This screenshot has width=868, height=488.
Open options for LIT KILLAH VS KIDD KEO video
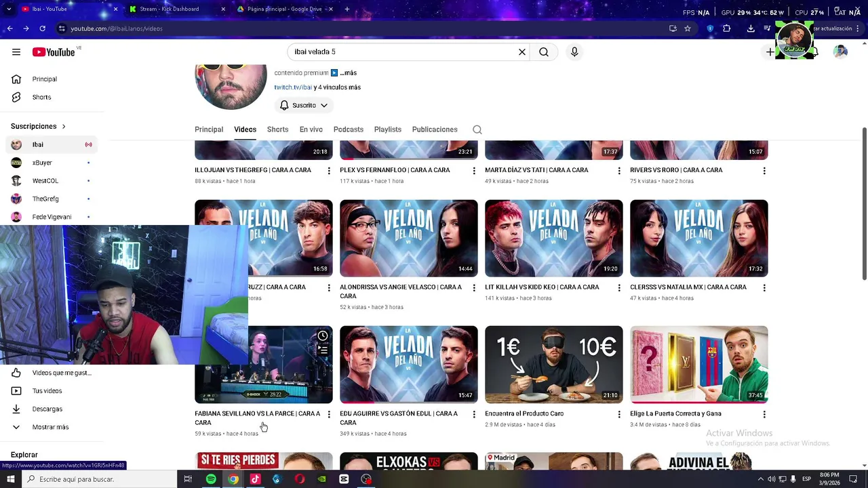tap(619, 288)
